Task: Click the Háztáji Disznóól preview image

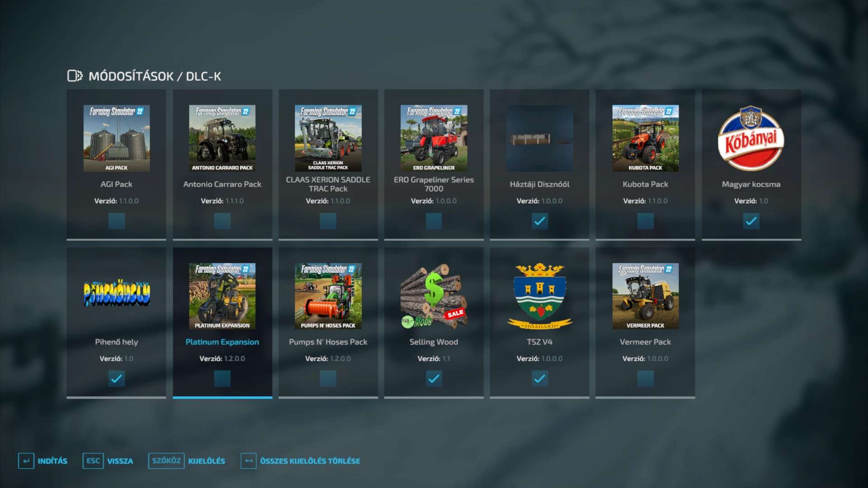Action: click(x=539, y=138)
